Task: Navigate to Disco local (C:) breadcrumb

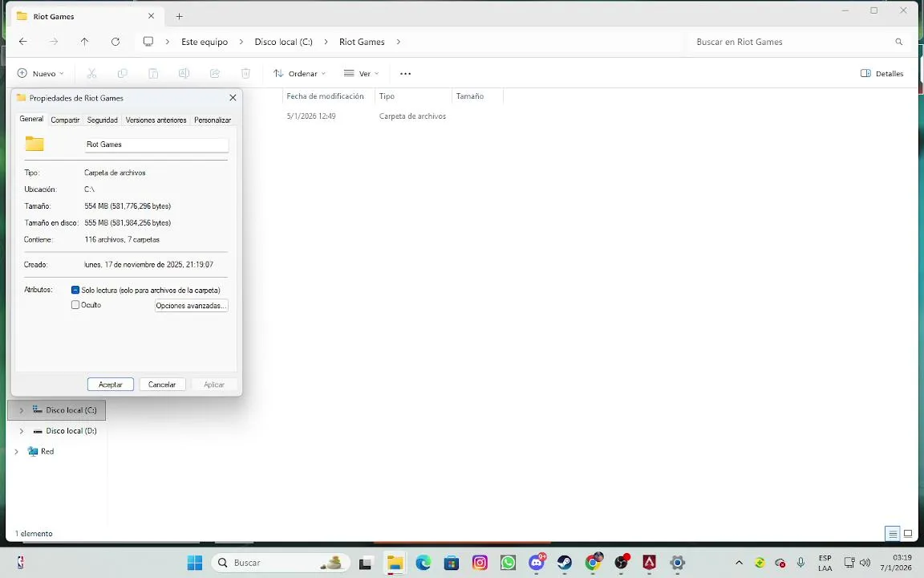Action: (x=283, y=42)
